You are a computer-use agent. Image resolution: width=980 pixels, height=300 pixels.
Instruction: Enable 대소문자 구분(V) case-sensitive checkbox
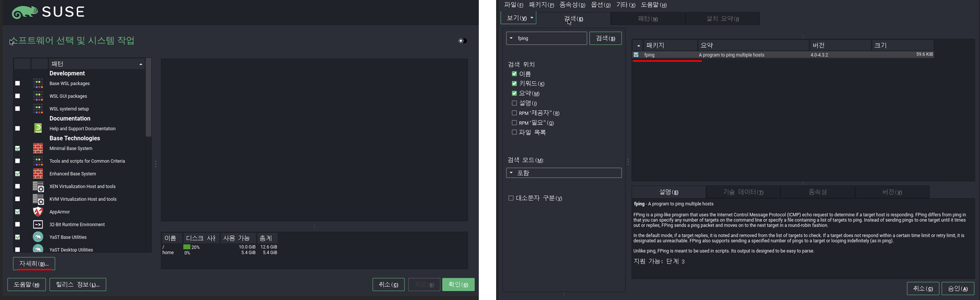coord(511,198)
